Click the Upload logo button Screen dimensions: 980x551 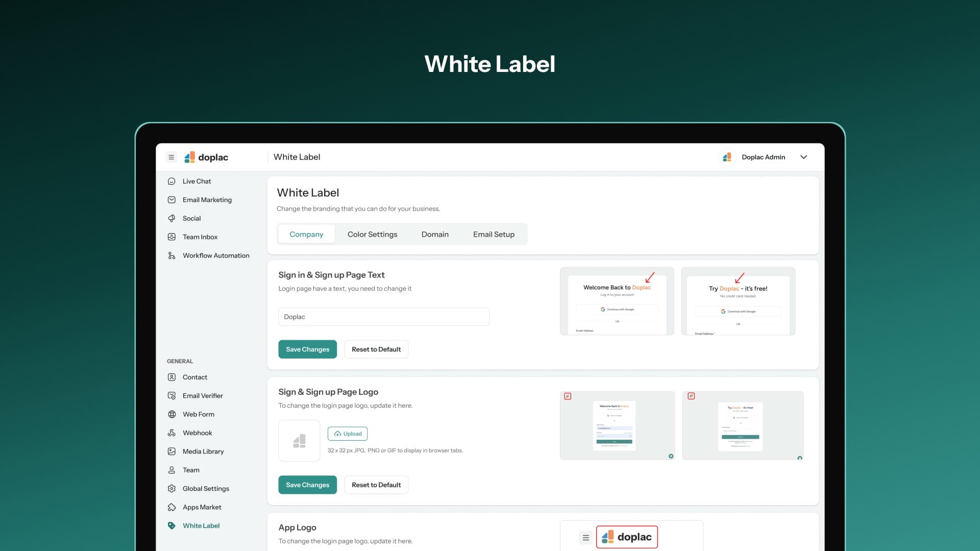tap(348, 434)
